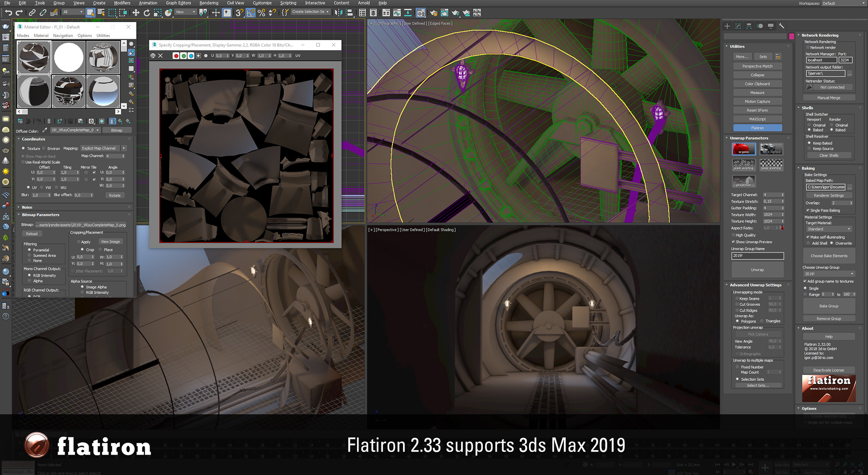Click Reload button in Bitmap Parameters

tap(32, 234)
